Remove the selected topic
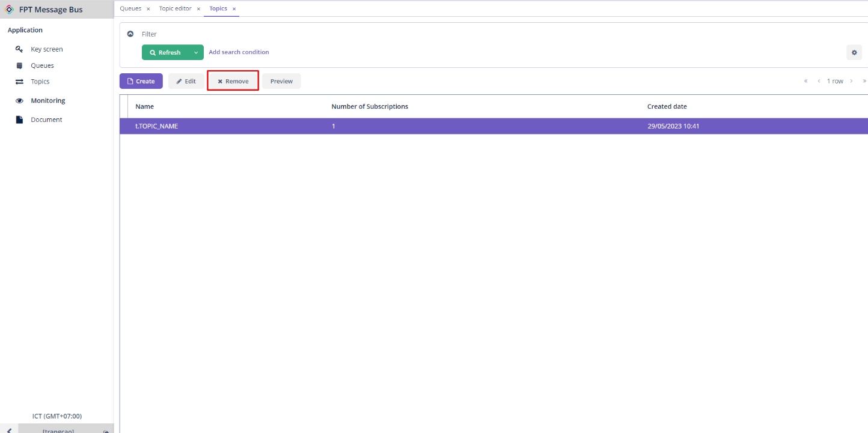 point(233,81)
